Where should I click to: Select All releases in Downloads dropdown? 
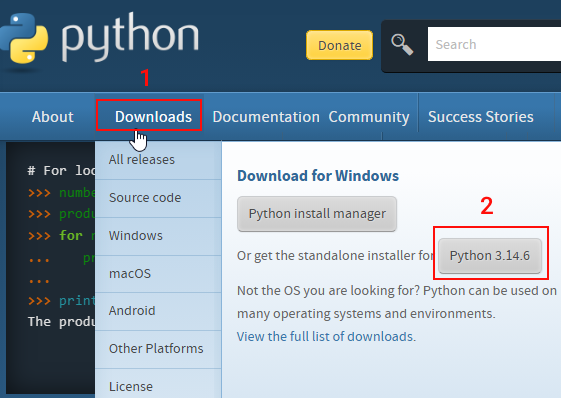[158, 160]
